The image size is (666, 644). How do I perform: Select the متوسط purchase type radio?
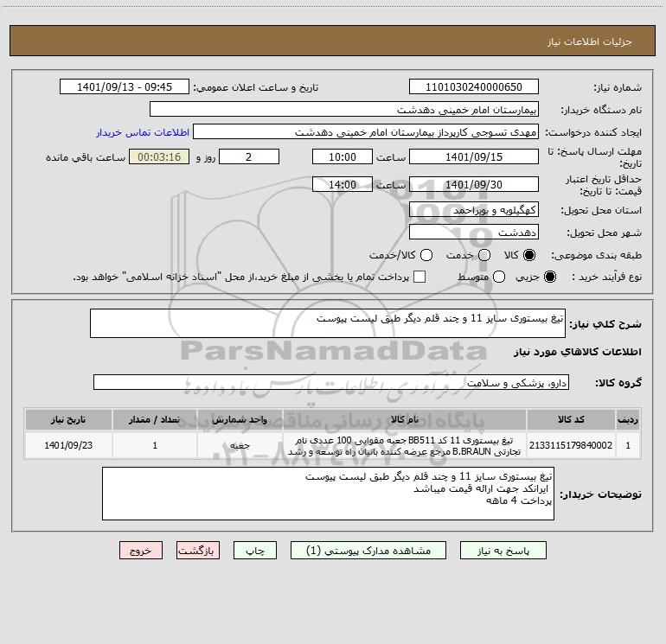click(499, 277)
